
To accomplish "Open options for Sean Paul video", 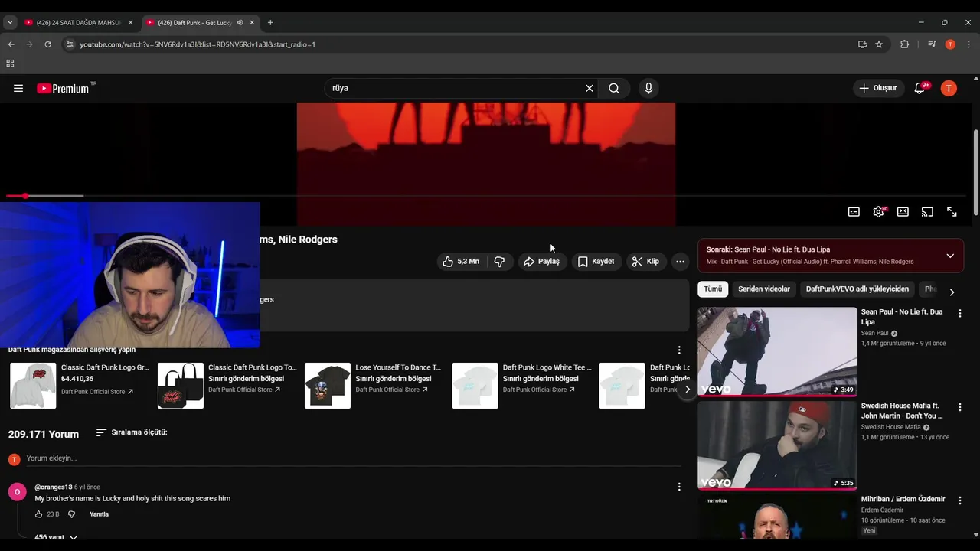I will click(x=959, y=313).
